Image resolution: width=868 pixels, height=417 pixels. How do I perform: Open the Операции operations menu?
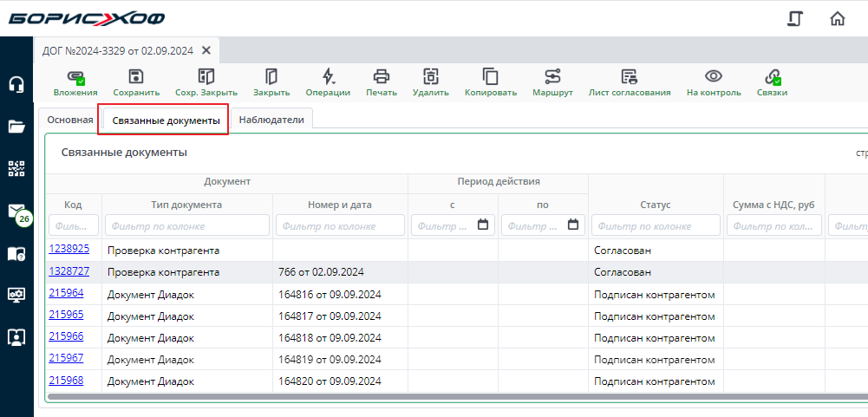(328, 77)
